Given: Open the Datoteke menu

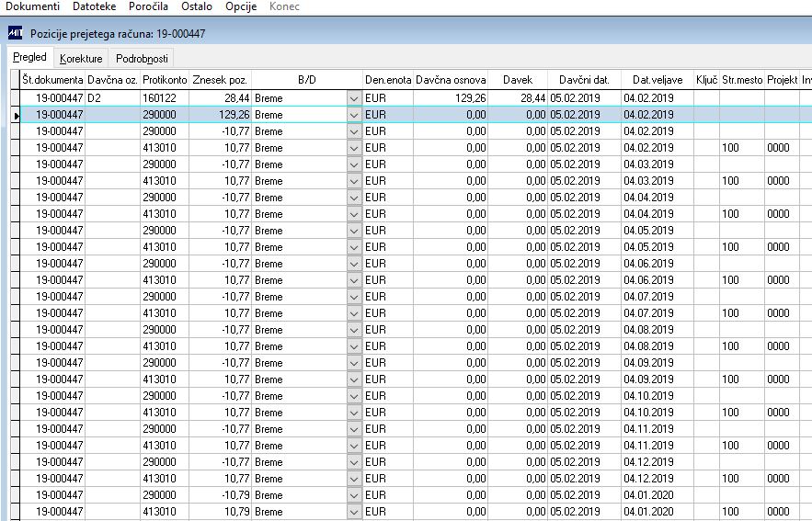Looking at the screenshot, I should [94, 6].
